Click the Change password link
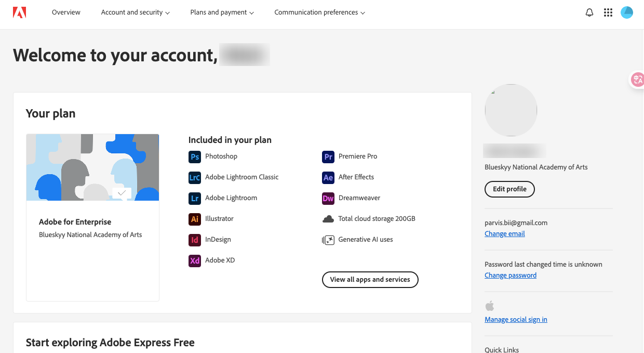The image size is (644, 353). coord(511,276)
